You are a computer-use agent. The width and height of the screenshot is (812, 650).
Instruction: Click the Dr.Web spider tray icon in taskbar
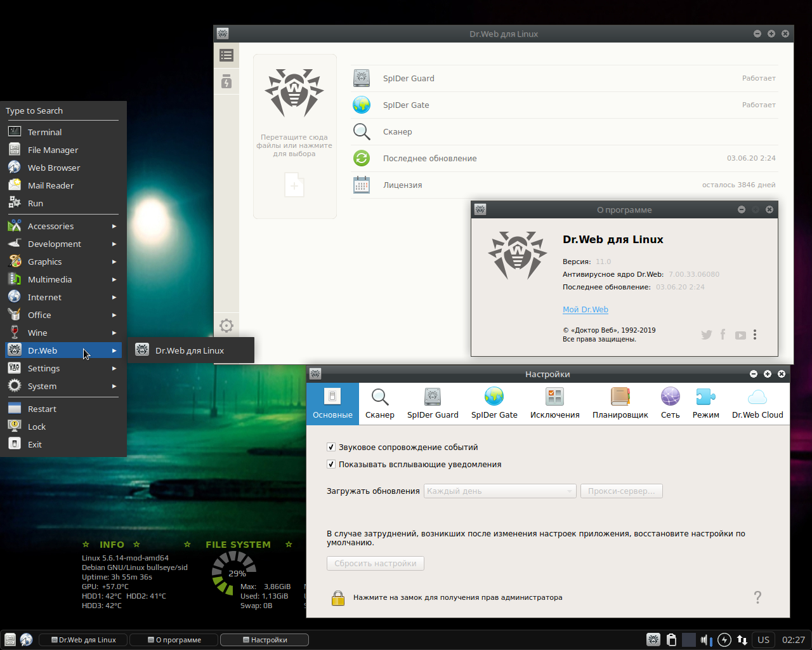(x=653, y=640)
